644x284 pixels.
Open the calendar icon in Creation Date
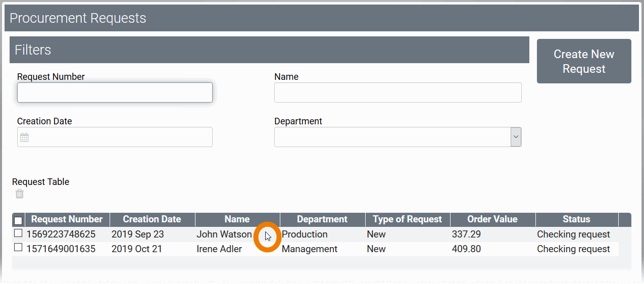[24, 137]
